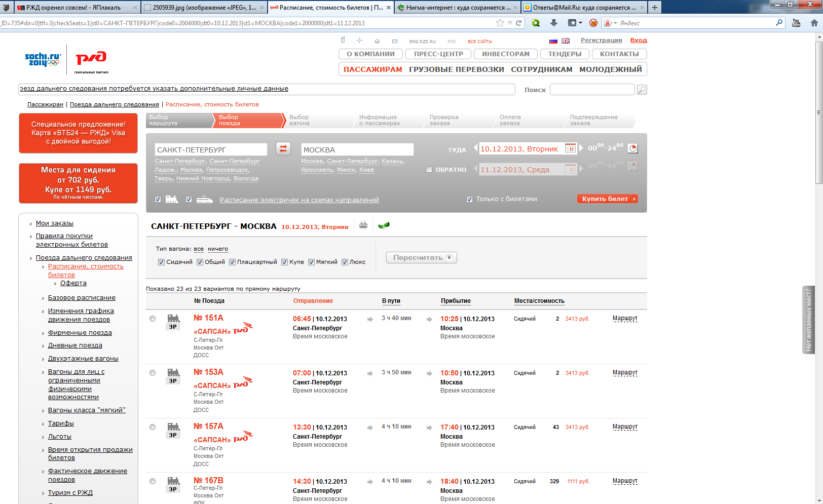Select all car types with 'все'
The width and height of the screenshot is (823, 504).
(199, 249)
